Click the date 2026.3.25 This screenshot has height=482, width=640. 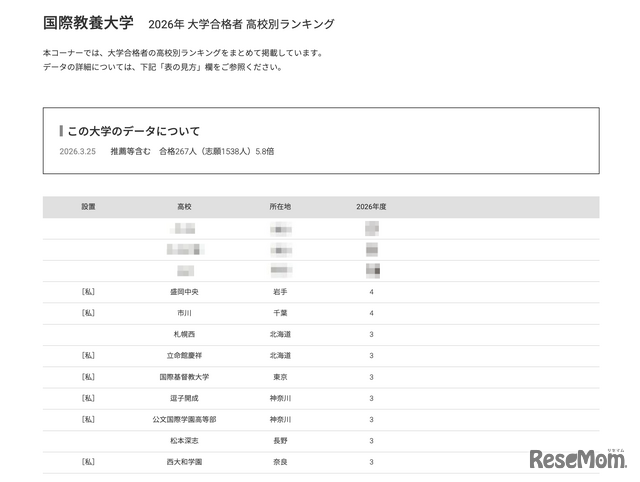pyautogui.click(x=78, y=151)
